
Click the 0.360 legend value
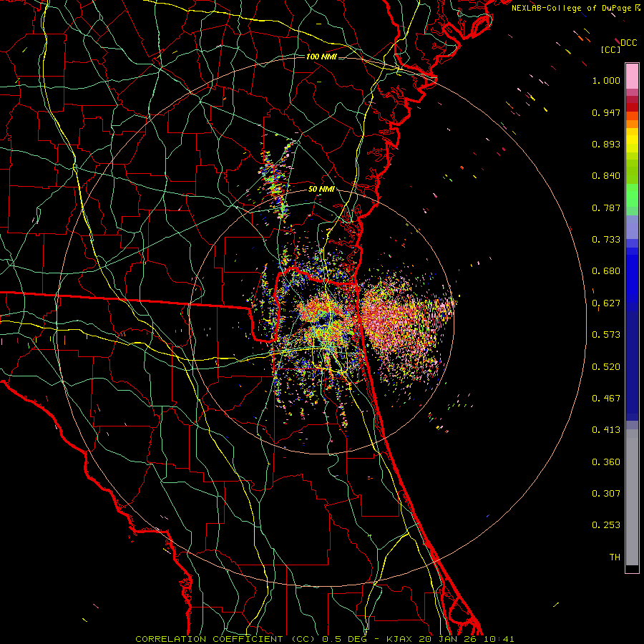[606, 462]
